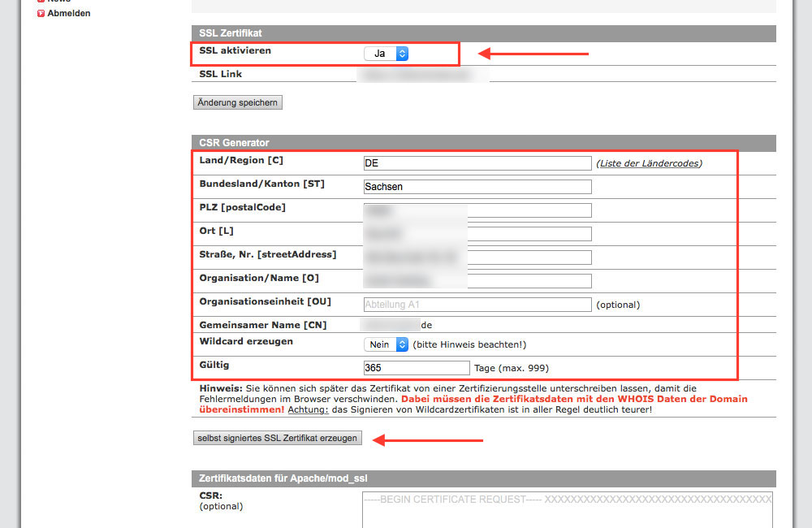812x528 pixels.
Task: Open the Liste der Ländercodes link
Action: 650,163
